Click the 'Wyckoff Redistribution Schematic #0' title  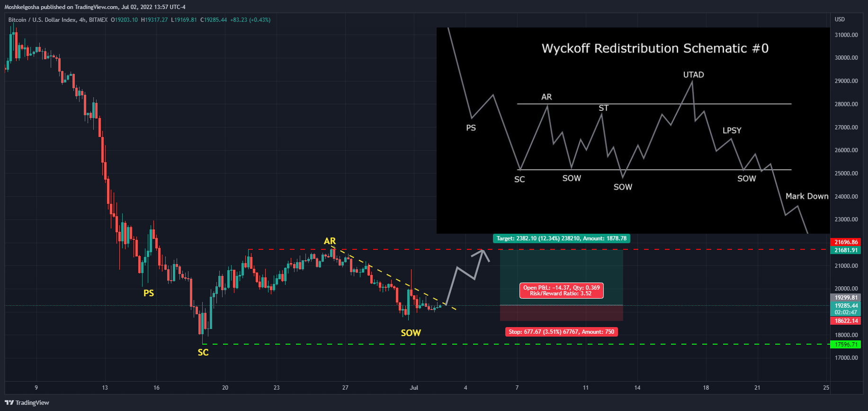tap(655, 48)
